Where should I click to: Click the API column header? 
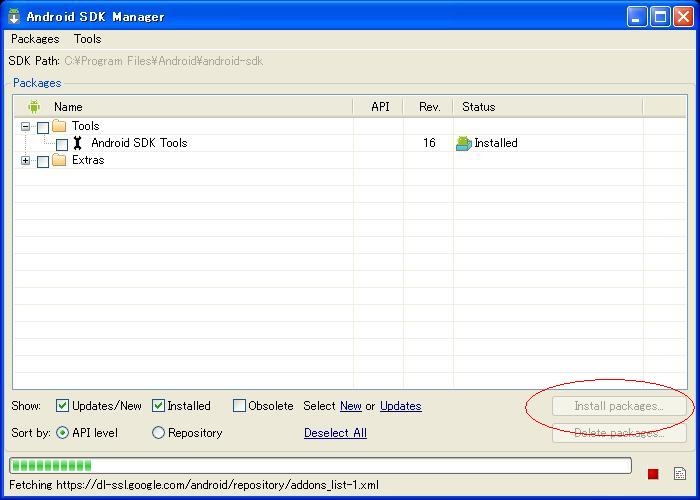pos(380,107)
